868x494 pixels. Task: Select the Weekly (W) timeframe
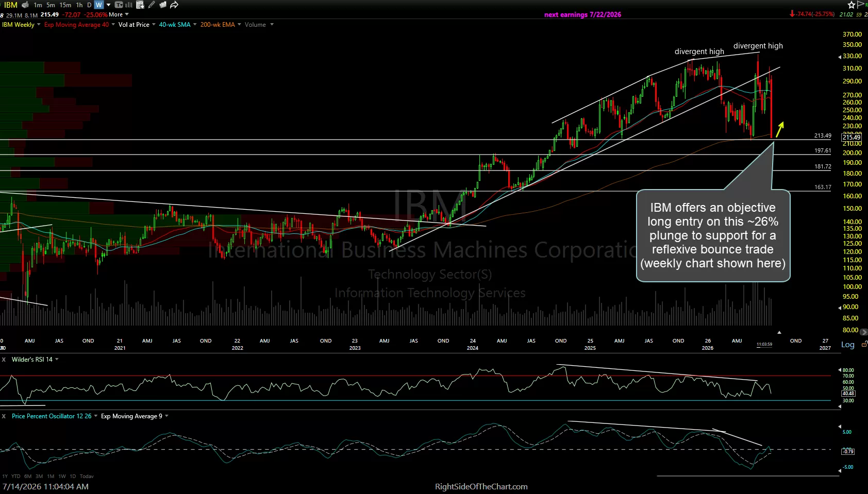coord(99,5)
